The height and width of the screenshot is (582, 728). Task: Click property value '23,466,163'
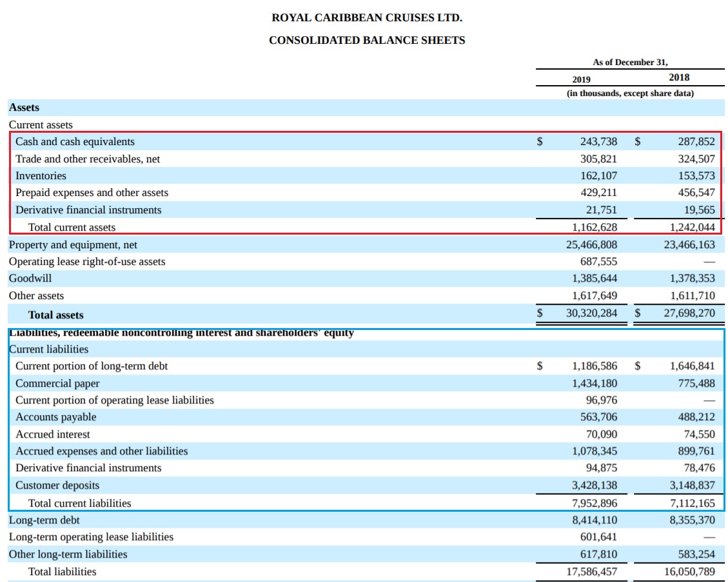tap(689, 244)
